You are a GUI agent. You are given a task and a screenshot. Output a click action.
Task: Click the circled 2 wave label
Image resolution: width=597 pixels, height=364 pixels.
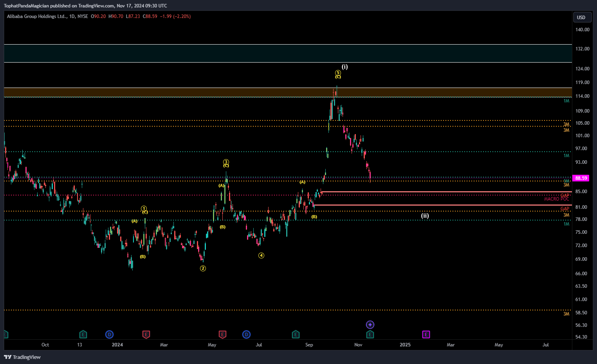tap(203, 268)
